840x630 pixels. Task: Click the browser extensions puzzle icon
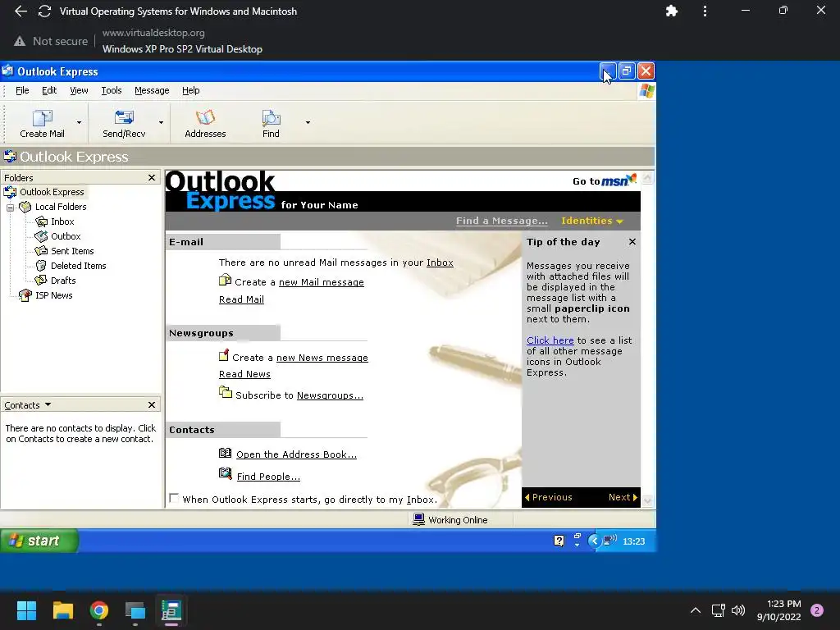point(671,11)
